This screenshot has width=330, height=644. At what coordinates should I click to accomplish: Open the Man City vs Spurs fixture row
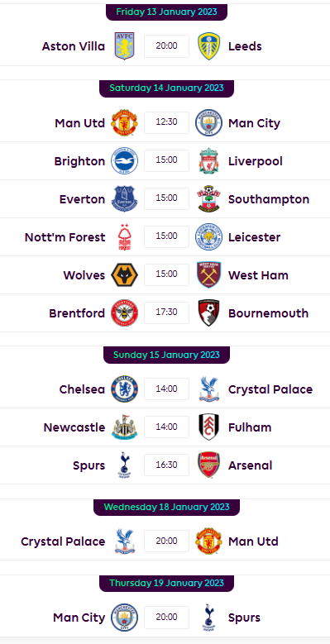click(x=165, y=618)
